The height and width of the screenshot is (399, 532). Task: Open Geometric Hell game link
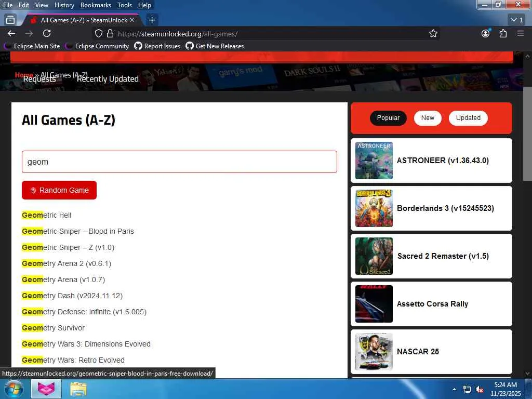(x=46, y=215)
